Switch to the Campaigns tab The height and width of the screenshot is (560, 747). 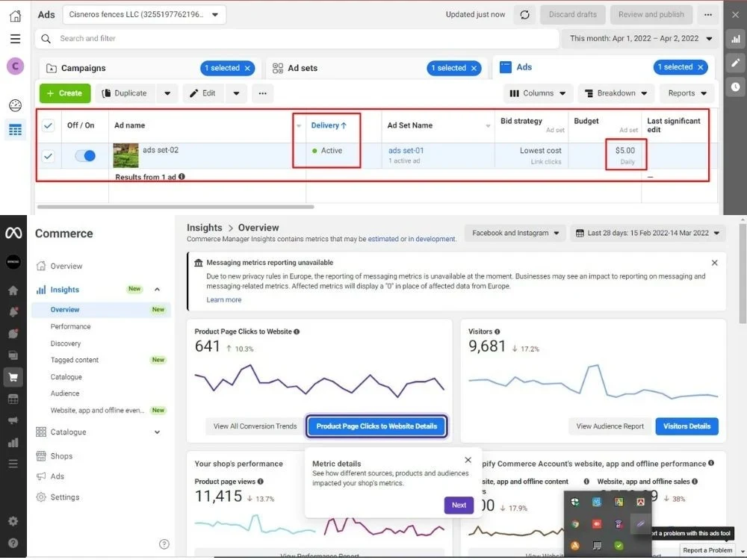[x=84, y=68]
